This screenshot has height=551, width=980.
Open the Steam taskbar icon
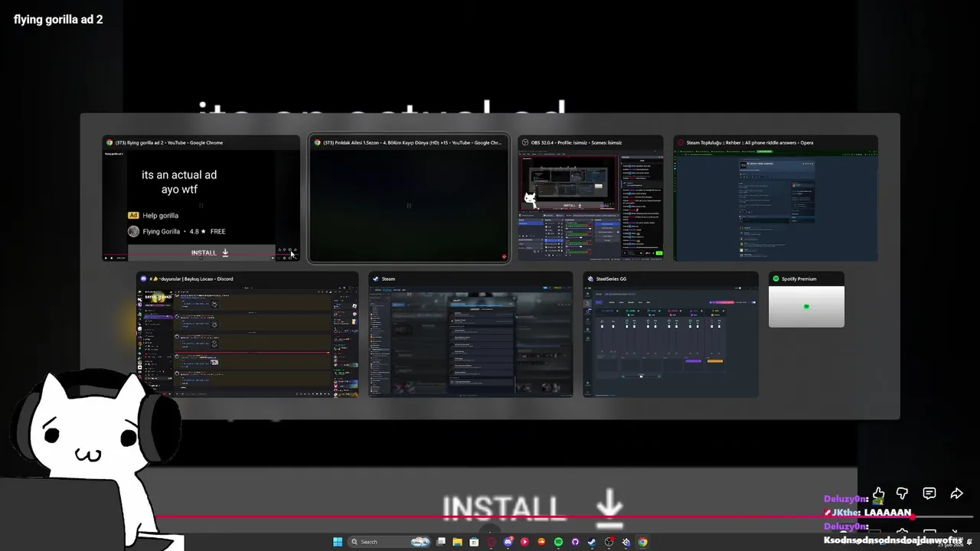592,542
